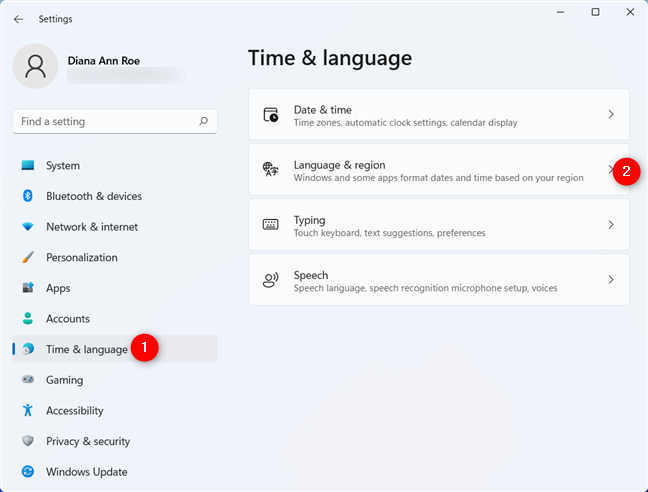Select Windows Update in sidebar
Screen dimensions: 648x492
pos(115,471)
